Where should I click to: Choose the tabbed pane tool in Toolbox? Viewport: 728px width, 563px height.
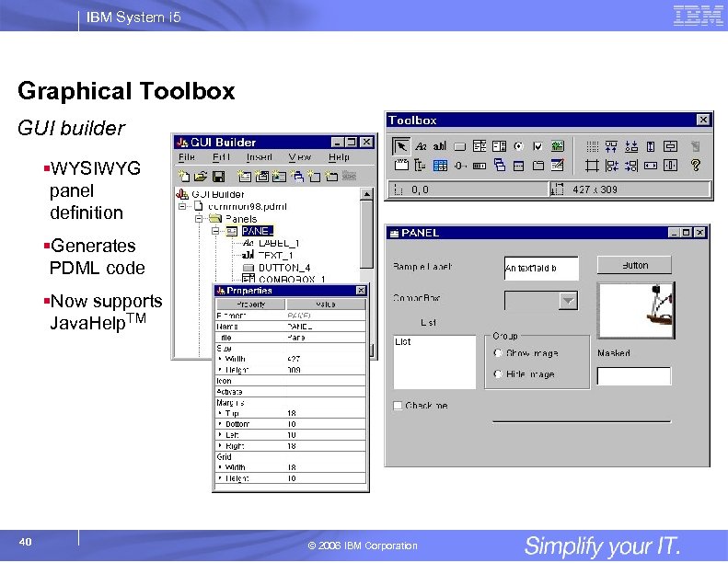pyautogui.click(x=538, y=166)
